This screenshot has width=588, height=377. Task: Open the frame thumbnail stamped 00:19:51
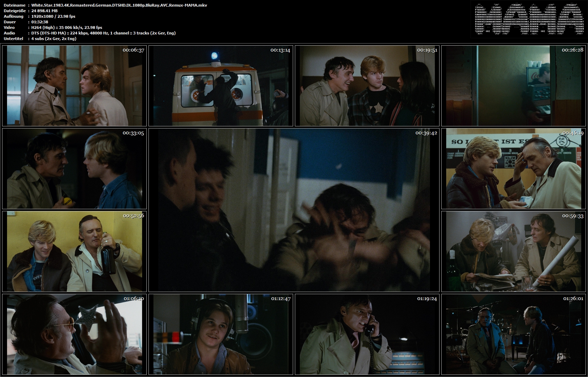[367, 86]
